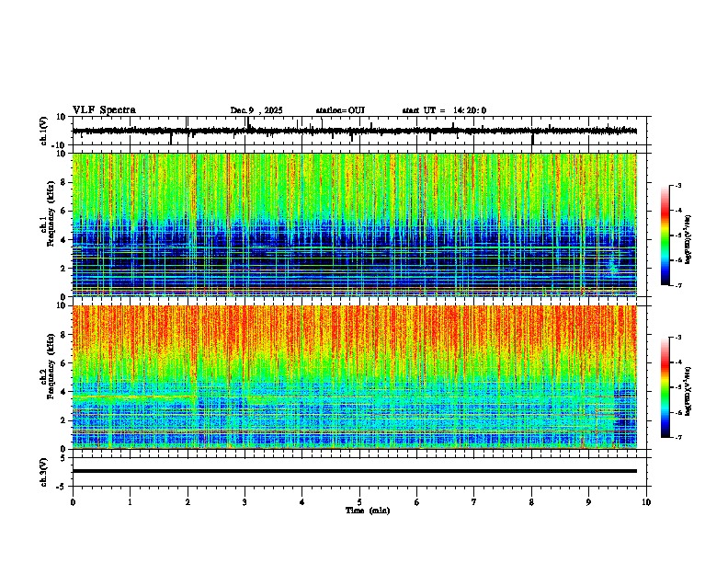Click the date text "Dec. 9, 2025"
This screenshot has height=563, width=728.
pyautogui.click(x=256, y=110)
